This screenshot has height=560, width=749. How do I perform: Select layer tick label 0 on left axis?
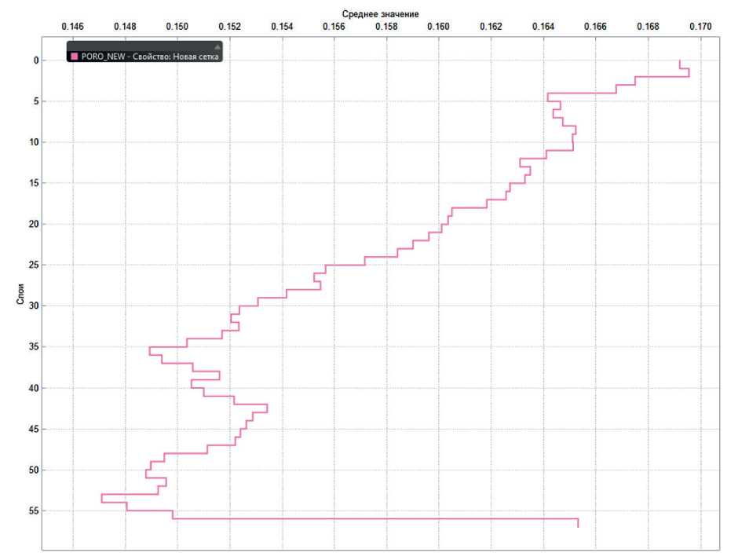coord(36,60)
